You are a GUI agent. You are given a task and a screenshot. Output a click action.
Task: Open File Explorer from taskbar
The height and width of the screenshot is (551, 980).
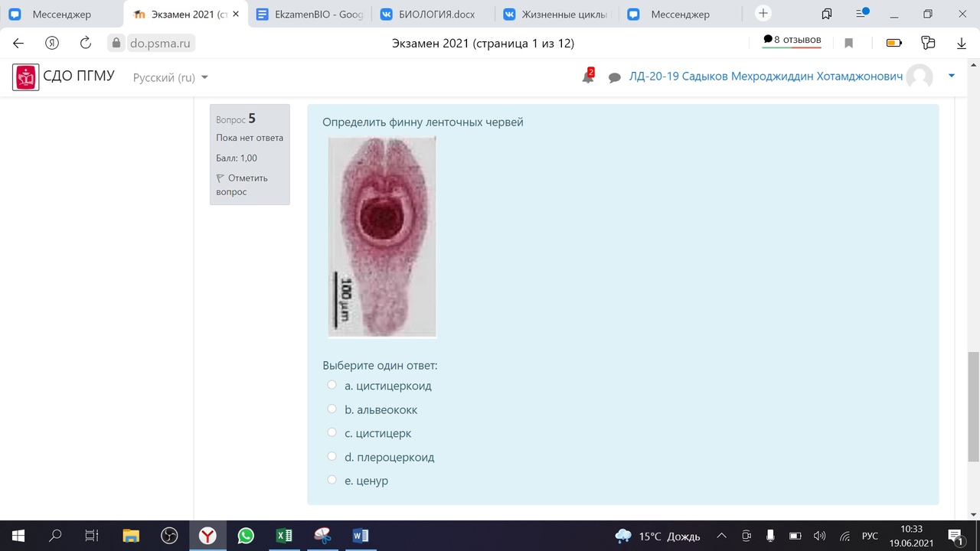(x=131, y=536)
